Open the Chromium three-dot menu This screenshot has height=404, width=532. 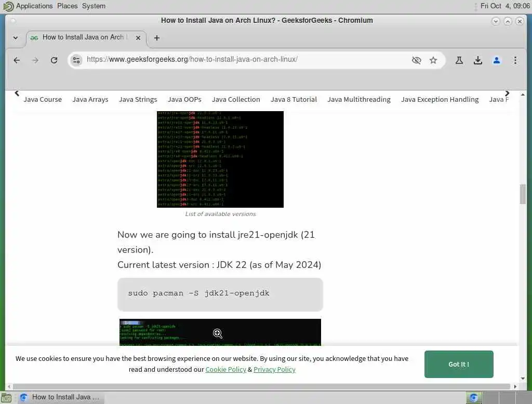coord(515,60)
